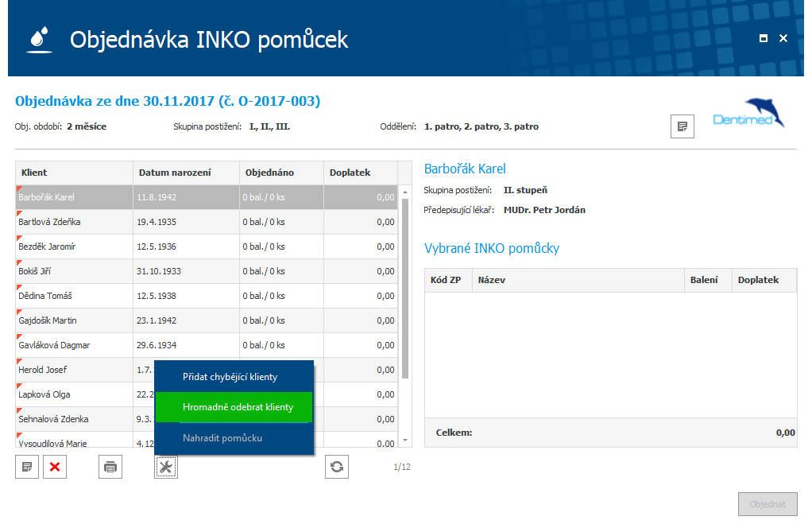Select client row Bezděk Jaromír
This screenshot has width=812, height=528.
coord(207,247)
